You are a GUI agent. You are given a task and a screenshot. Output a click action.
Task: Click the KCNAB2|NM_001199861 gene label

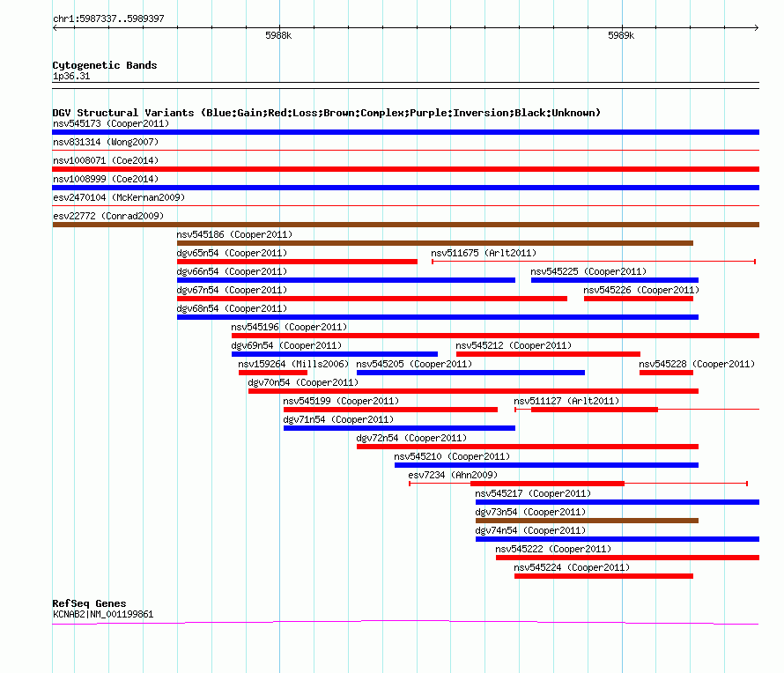coord(103,614)
